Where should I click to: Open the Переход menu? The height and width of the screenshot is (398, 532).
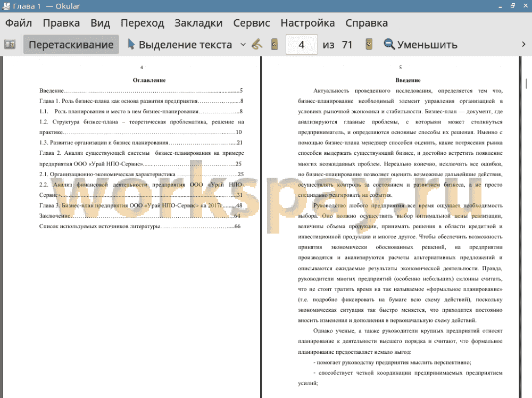coord(143,23)
